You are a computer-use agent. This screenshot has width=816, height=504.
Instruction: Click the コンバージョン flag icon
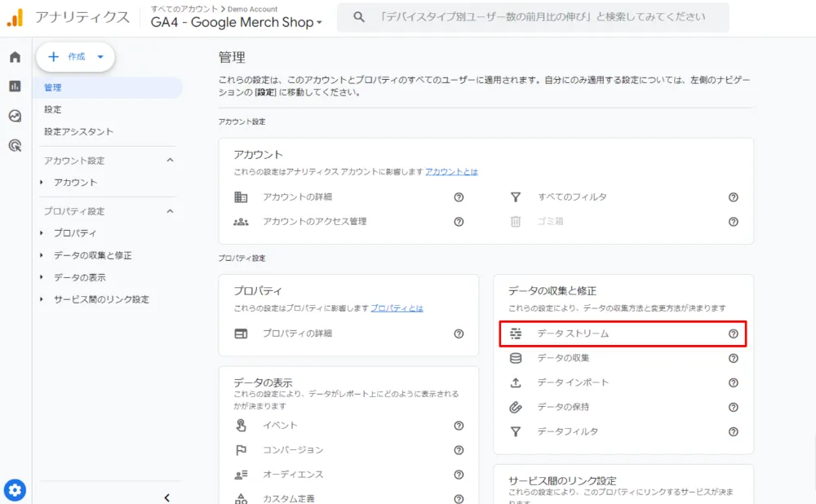coord(241,450)
